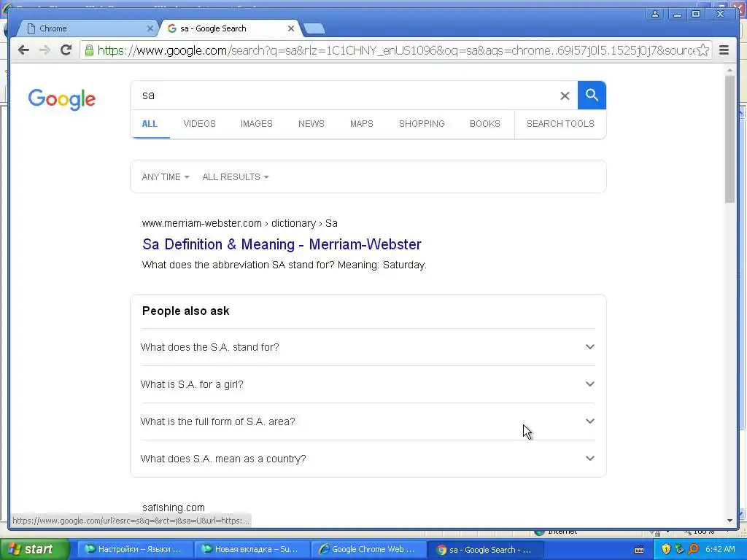The image size is (747, 560).
Task: Open SHOPPING results
Action: (x=422, y=124)
